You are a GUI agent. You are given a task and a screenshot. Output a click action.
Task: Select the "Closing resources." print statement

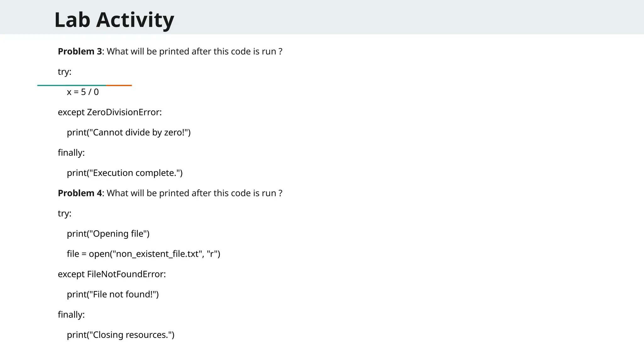[x=120, y=335]
